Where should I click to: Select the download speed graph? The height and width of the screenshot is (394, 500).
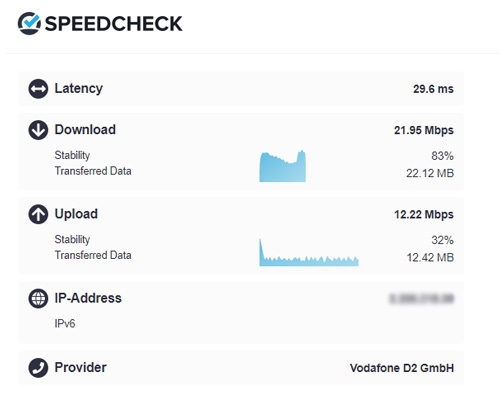[x=283, y=166]
